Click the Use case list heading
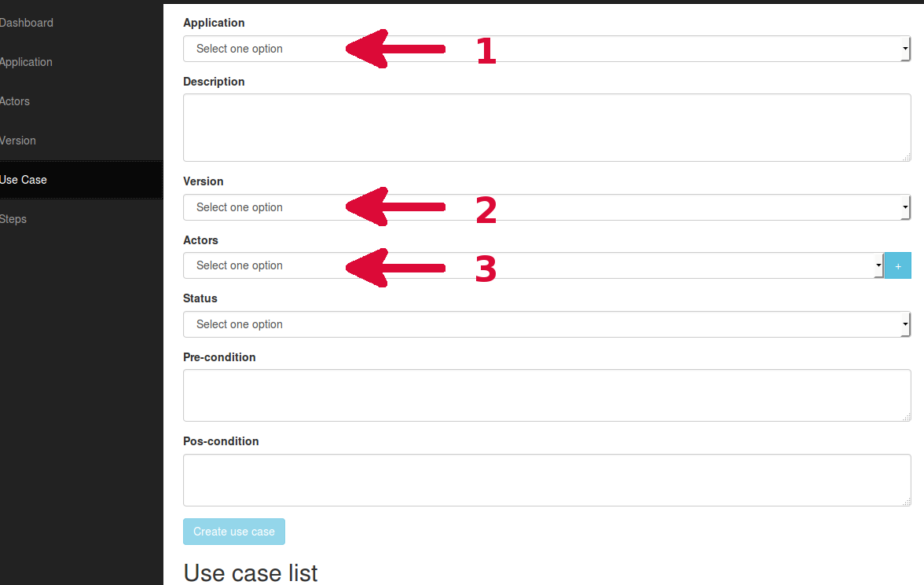 [x=251, y=572]
